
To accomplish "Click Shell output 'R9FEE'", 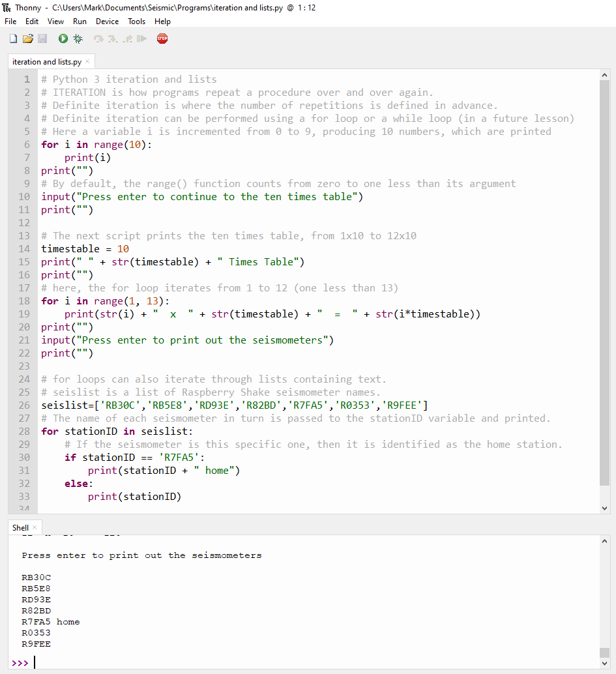I will click(x=36, y=644).
